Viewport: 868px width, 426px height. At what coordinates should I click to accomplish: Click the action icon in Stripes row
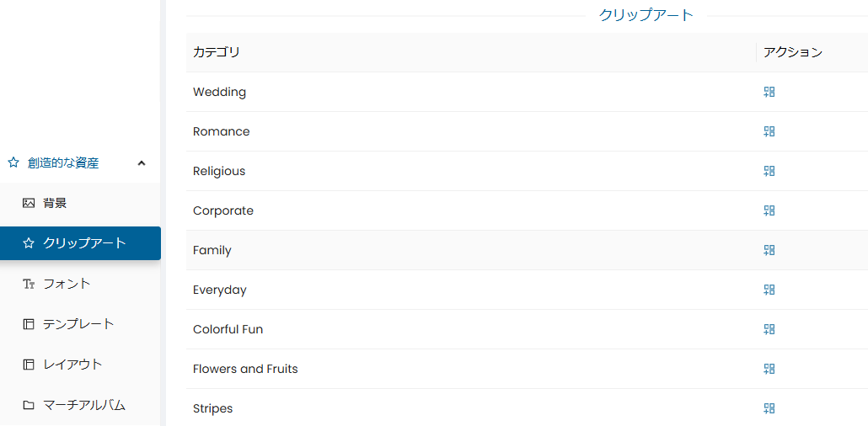tap(769, 408)
